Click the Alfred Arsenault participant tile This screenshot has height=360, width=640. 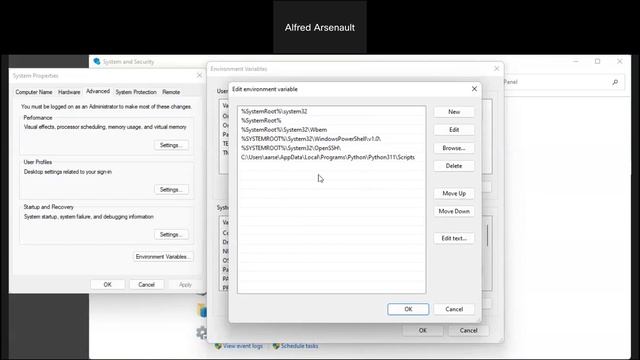(320, 27)
